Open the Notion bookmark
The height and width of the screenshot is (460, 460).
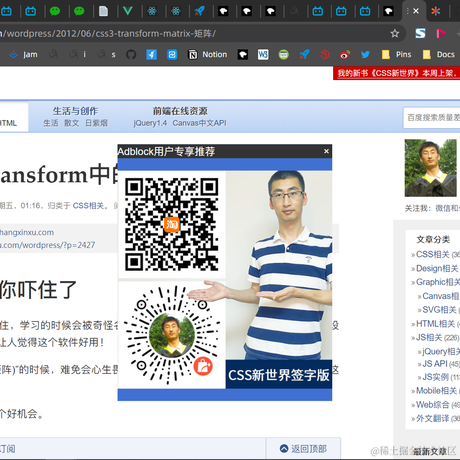tap(208, 54)
